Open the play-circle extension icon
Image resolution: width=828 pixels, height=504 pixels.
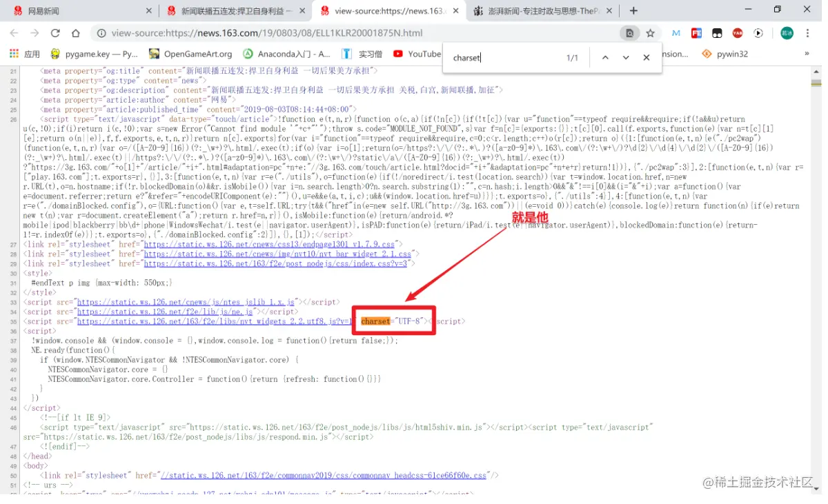tap(758, 33)
